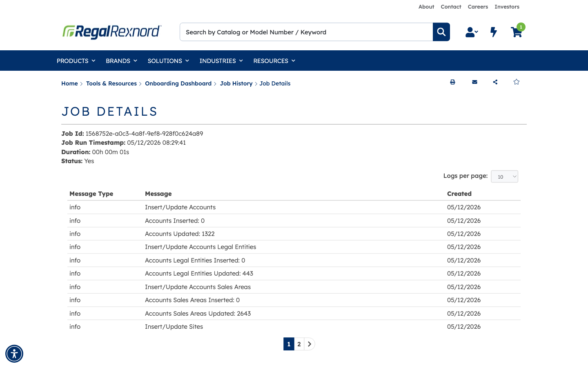This screenshot has height=368, width=588.
Task: Select the 'Accounts Updated: 1322' message
Action: 180,234
